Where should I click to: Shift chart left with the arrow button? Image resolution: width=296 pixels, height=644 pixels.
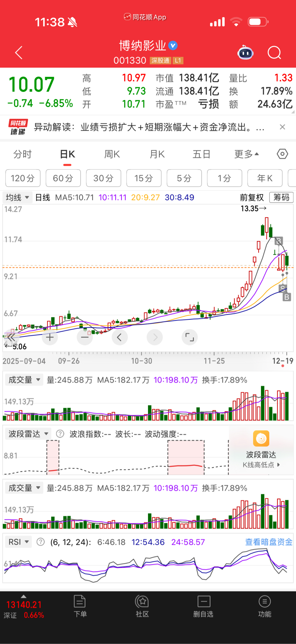click(119, 337)
